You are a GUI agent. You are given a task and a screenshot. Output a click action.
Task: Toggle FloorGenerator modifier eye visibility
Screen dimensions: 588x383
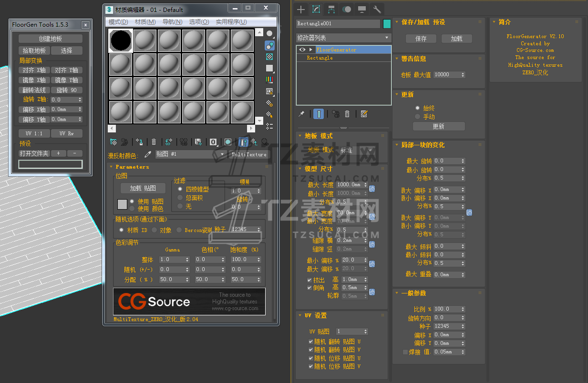coord(302,50)
